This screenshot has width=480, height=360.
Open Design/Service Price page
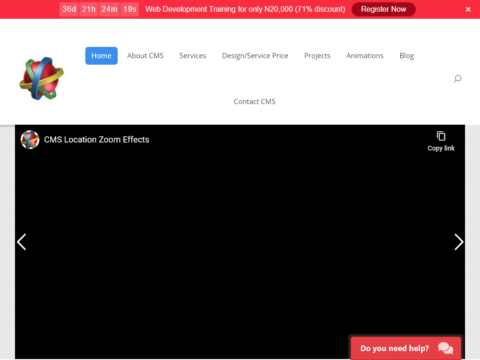255,56
